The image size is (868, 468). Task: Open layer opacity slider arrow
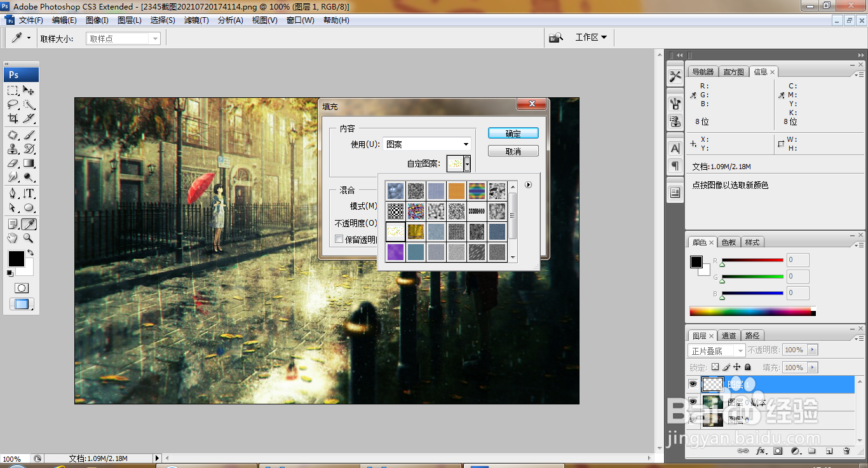pyautogui.click(x=813, y=350)
